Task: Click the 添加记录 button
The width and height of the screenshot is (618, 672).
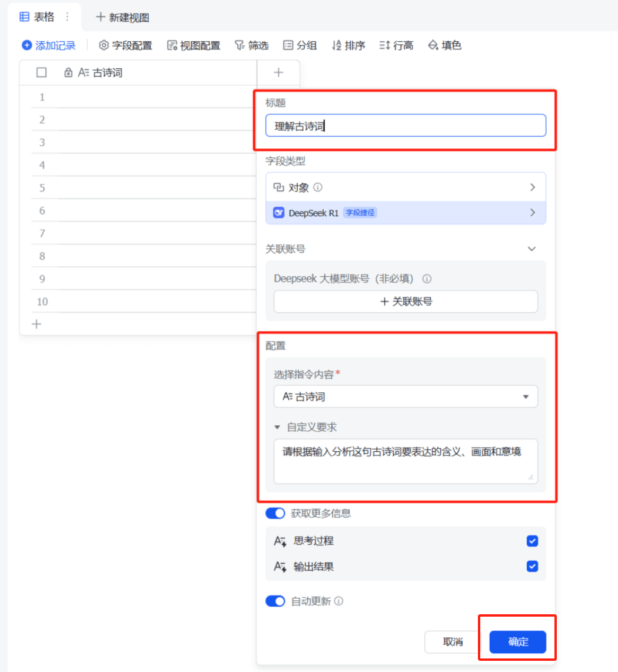Action: (48, 45)
